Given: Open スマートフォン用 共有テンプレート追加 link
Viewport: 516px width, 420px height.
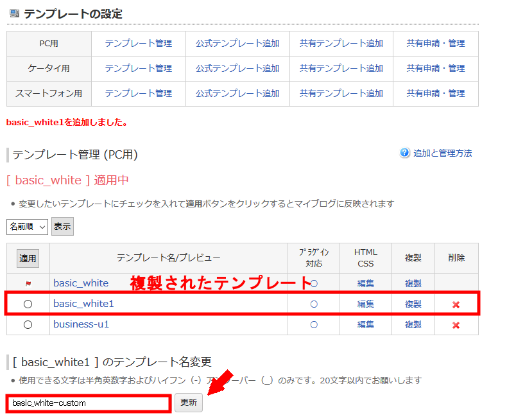Looking at the screenshot, I should click(341, 94).
